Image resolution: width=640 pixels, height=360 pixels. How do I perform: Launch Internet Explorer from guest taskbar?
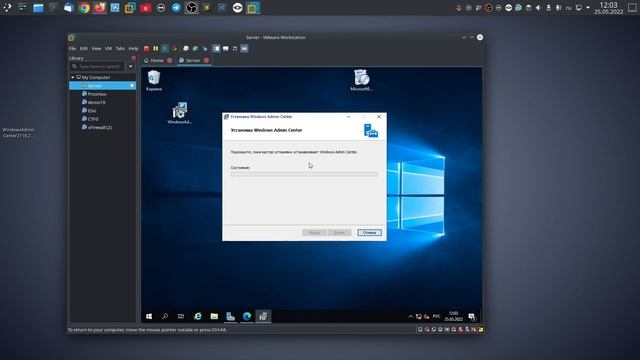(x=198, y=316)
